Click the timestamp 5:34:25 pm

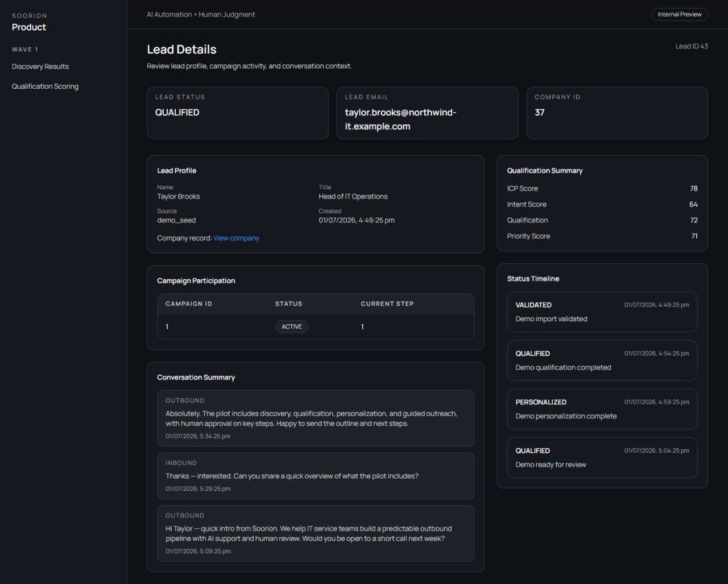[198, 436]
